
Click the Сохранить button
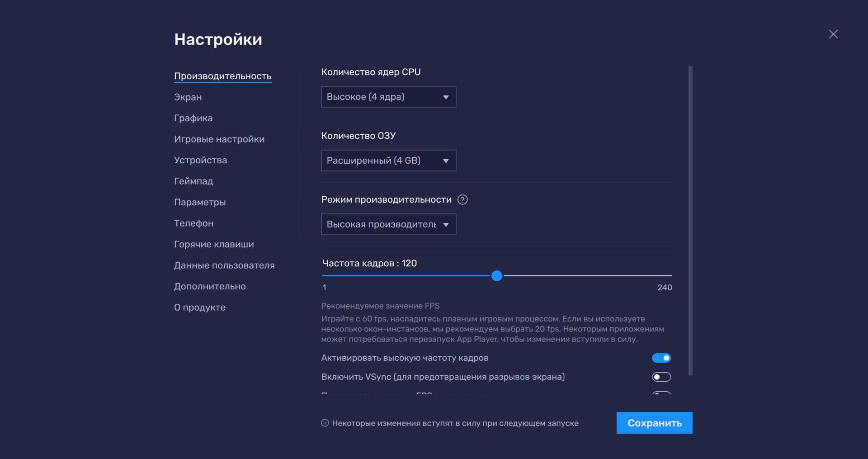pos(654,423)
